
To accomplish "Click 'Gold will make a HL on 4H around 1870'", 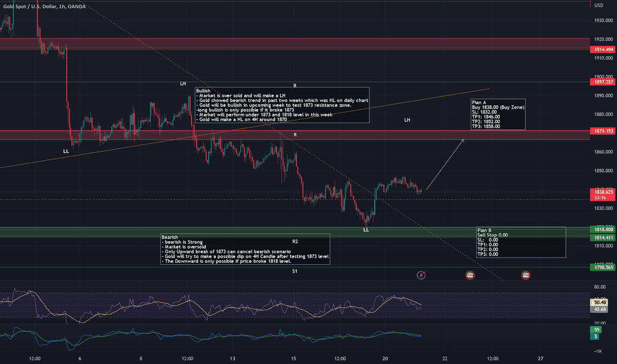I will (242, 119).
